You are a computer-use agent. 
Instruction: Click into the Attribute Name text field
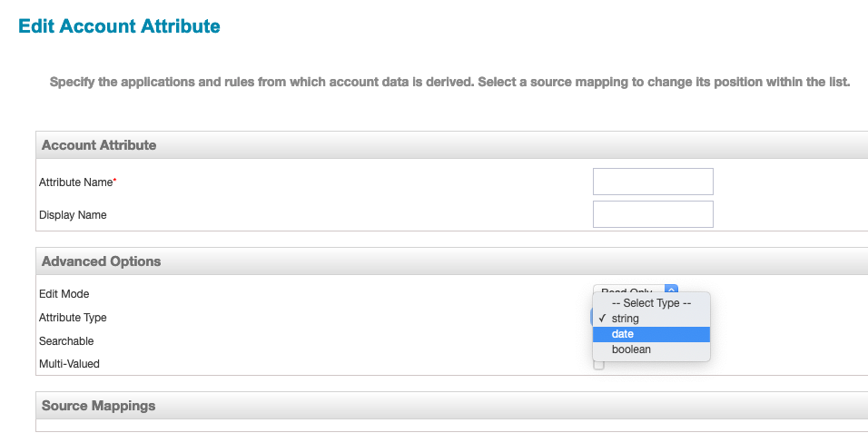[652, 182]
